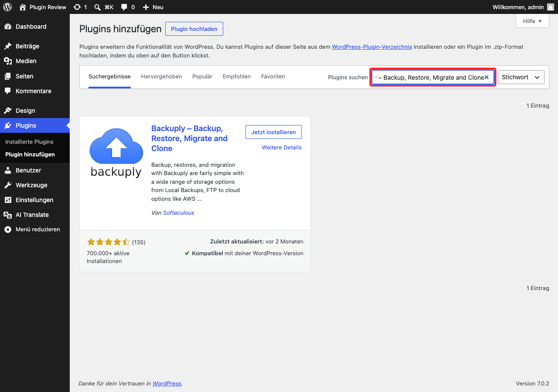This screenshot has width=558, height=392.
Task: Click the Seiten pages icon
Action: pyautogui.click(x=8, y=76)
